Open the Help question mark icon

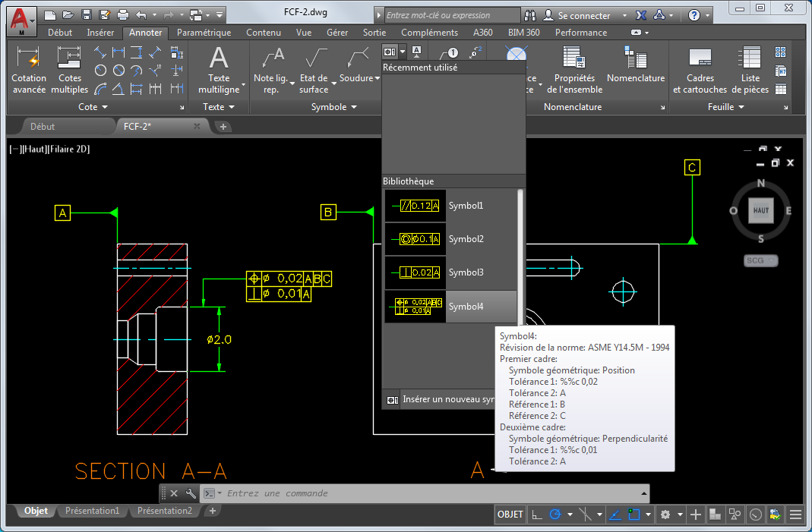pos(694,15)
